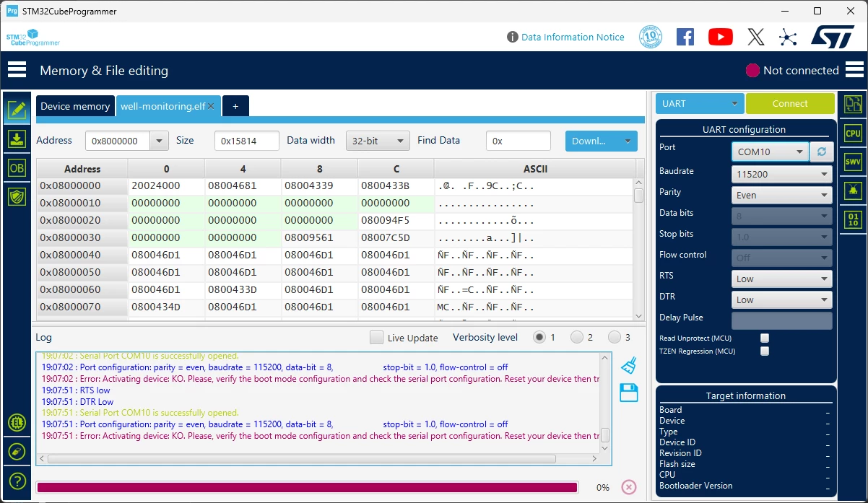Select cell 080094F5 in row 0x08000020
This screenshot has height=503, width=868.
click(x=396, y=220)
